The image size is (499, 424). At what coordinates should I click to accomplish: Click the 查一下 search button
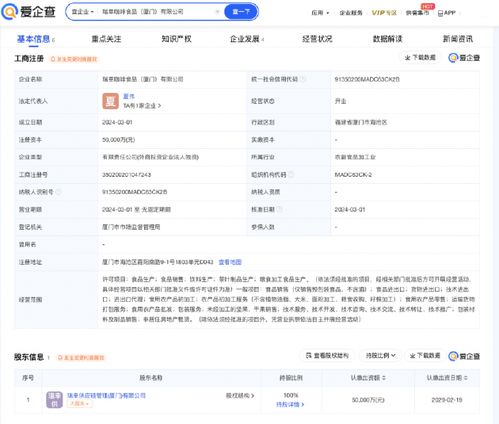241,12
